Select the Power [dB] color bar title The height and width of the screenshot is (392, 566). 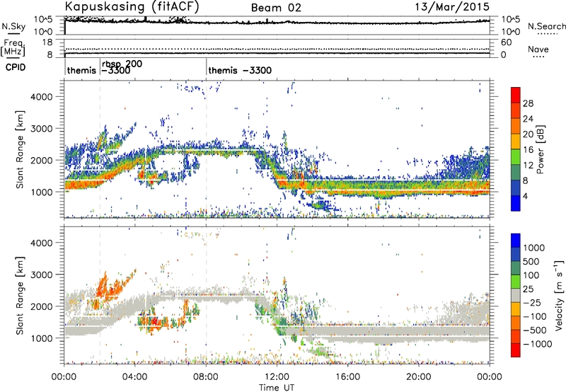pos(540,149)
